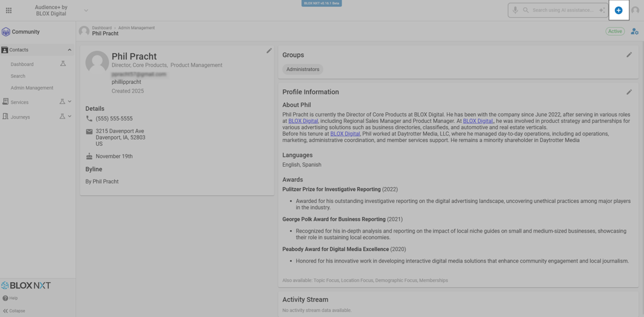Click the BLOX NXT logo
Screen dimensions: 644x317
(26, 285)
